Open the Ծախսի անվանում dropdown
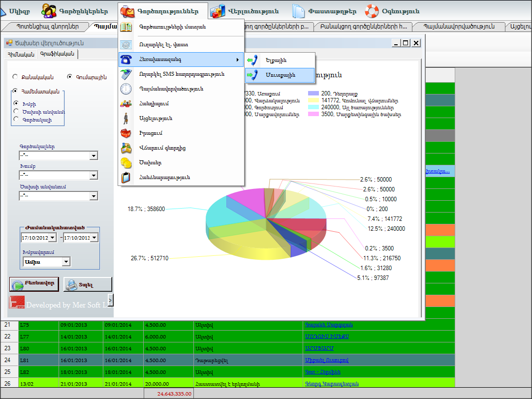532x399 pixels. coord(94,196)
